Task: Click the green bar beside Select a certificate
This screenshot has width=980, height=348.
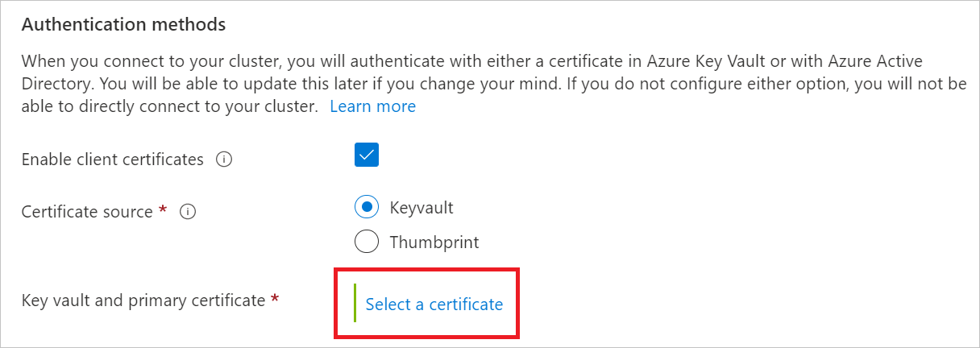Action: tap(355, 303)
